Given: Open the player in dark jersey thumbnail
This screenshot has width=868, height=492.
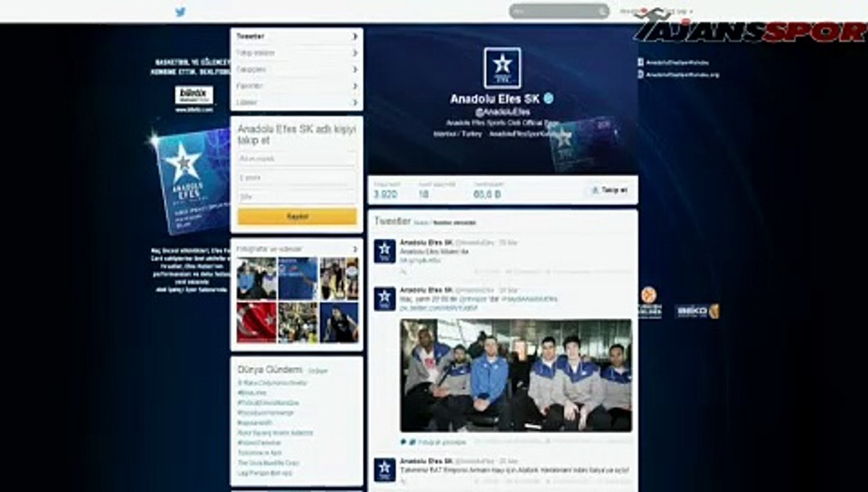Looking at the screenshot, I should [x=339, y=323].
